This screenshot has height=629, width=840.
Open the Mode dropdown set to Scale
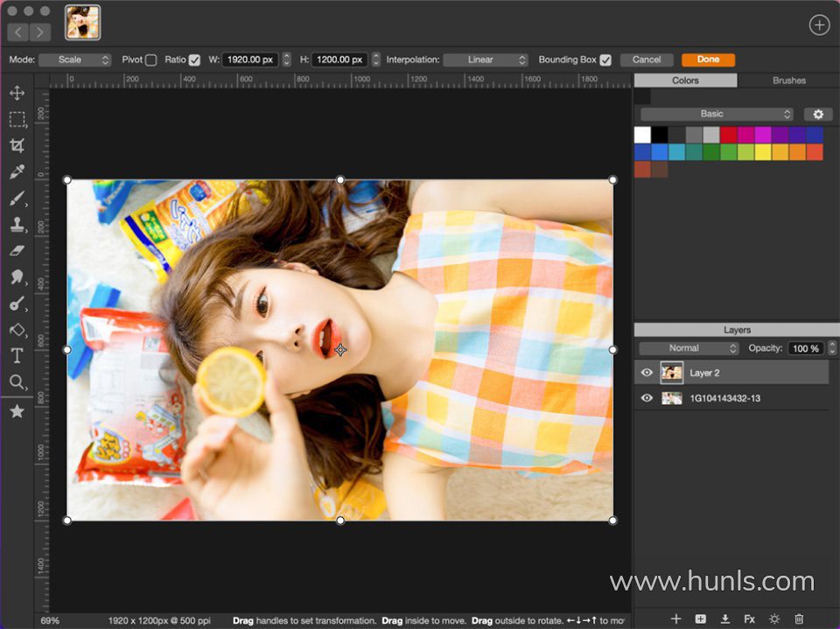(79, 59)
